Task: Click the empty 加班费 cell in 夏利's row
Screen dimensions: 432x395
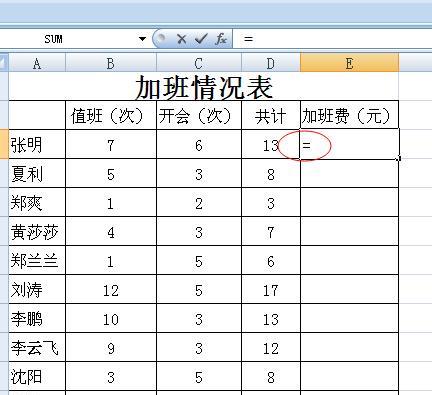Action: click(x=349, y=173)
